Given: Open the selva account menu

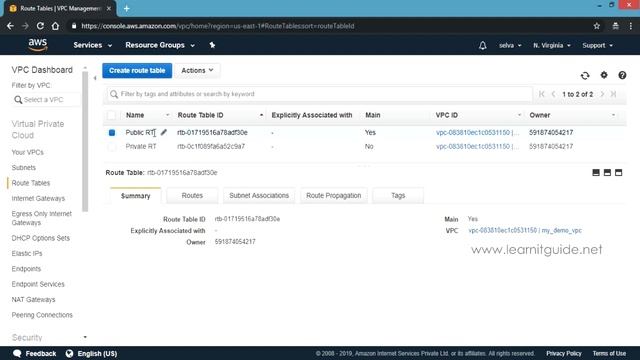Looking at the screenshot, I should (x=510, y=45).
